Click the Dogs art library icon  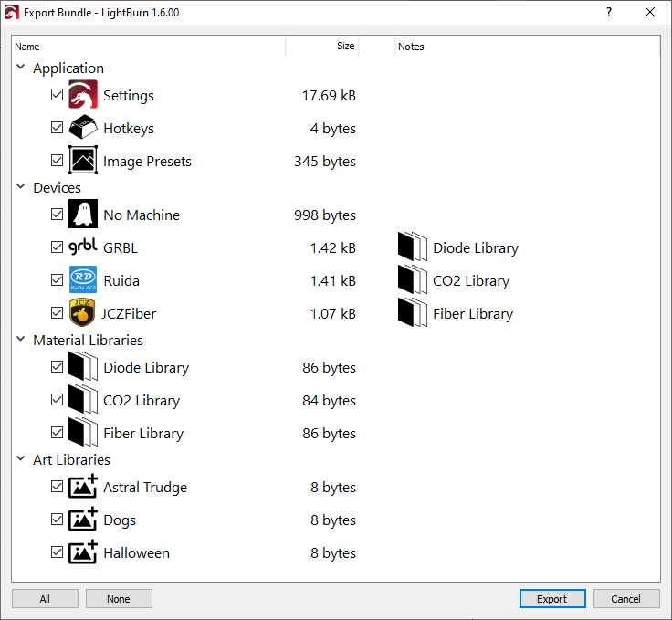[x=83, y=519]
